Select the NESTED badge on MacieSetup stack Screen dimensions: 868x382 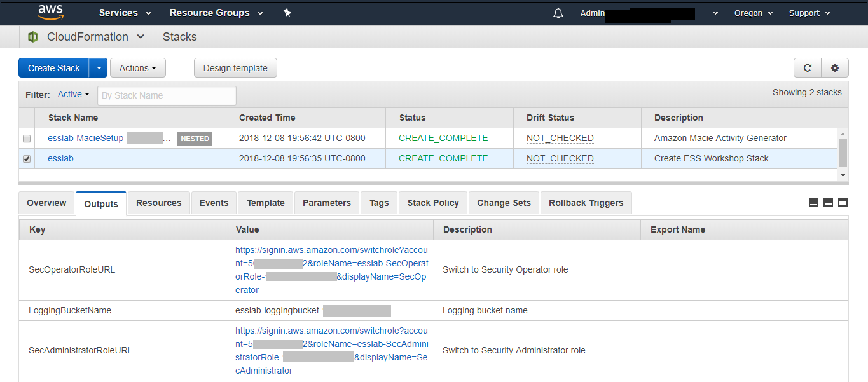point(194,139)
